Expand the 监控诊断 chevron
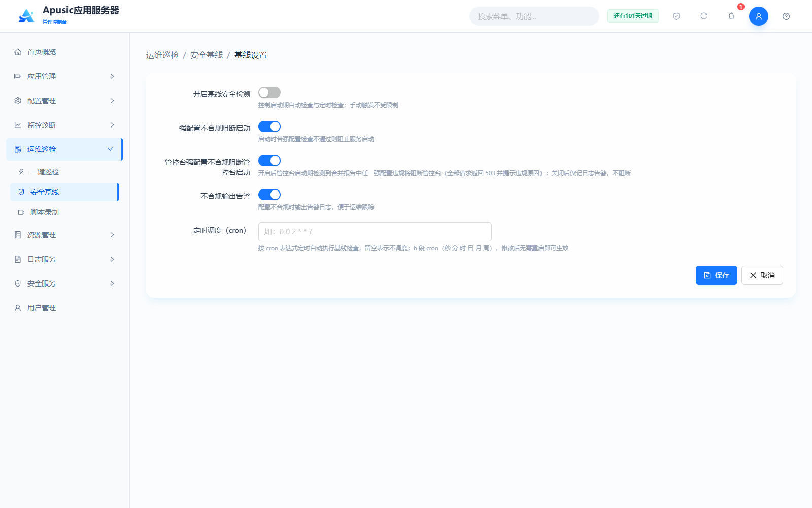This screenshot has width=812, height=508. 112,125
